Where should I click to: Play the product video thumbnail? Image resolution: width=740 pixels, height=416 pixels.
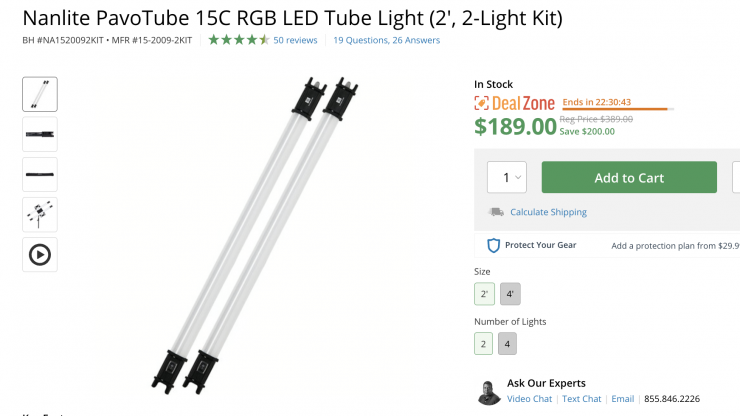tap(40, 254)
